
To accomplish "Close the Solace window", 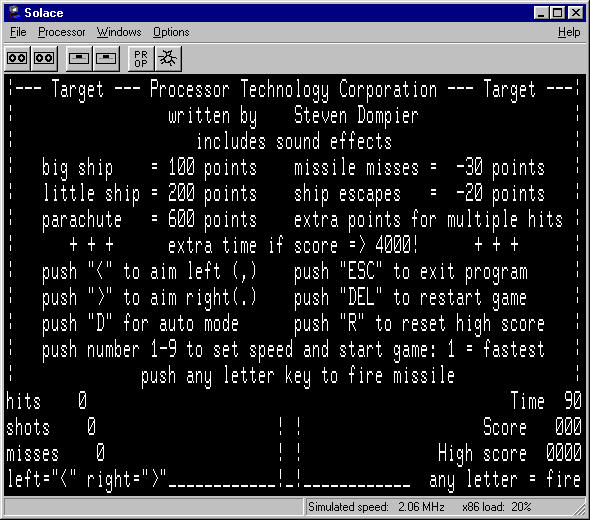I will click(x=576, y=13).
